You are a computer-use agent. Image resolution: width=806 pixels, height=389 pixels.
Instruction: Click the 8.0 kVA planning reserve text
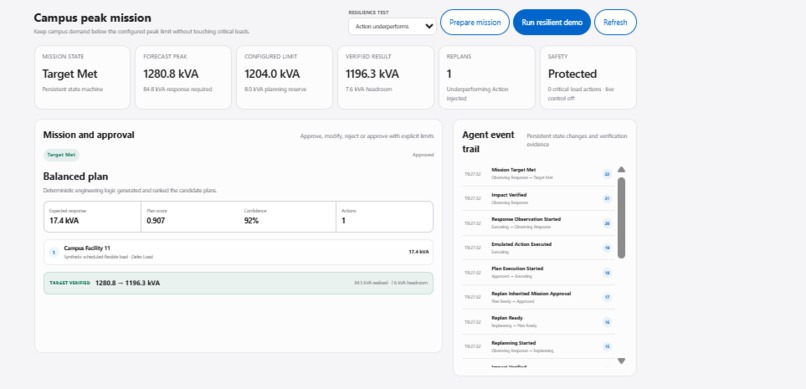(x=275, y=89)
